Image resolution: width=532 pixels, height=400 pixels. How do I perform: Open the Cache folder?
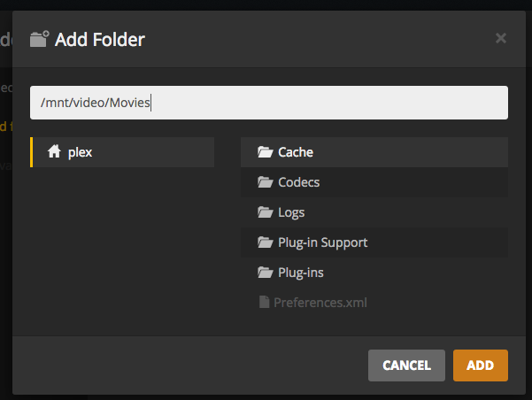coord(296,152)
